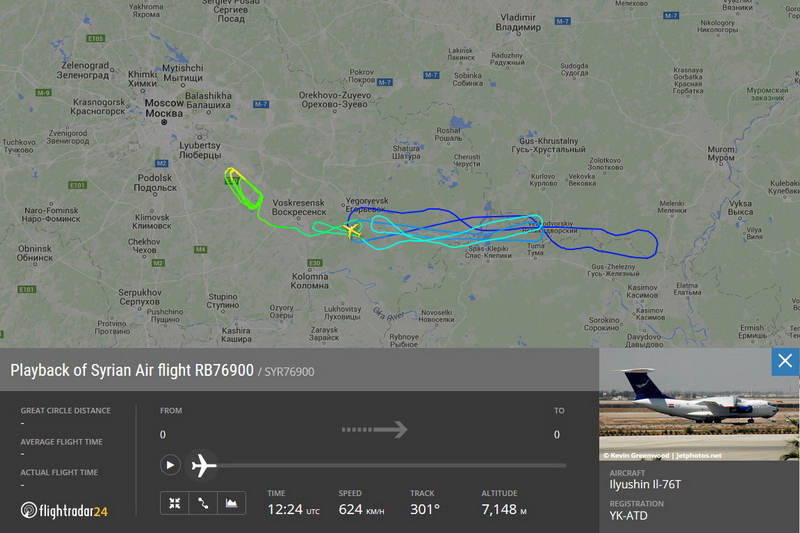Open the Ilyushin Il-76T aircraft photo
800x533 pixels.
tap(699, 404)
